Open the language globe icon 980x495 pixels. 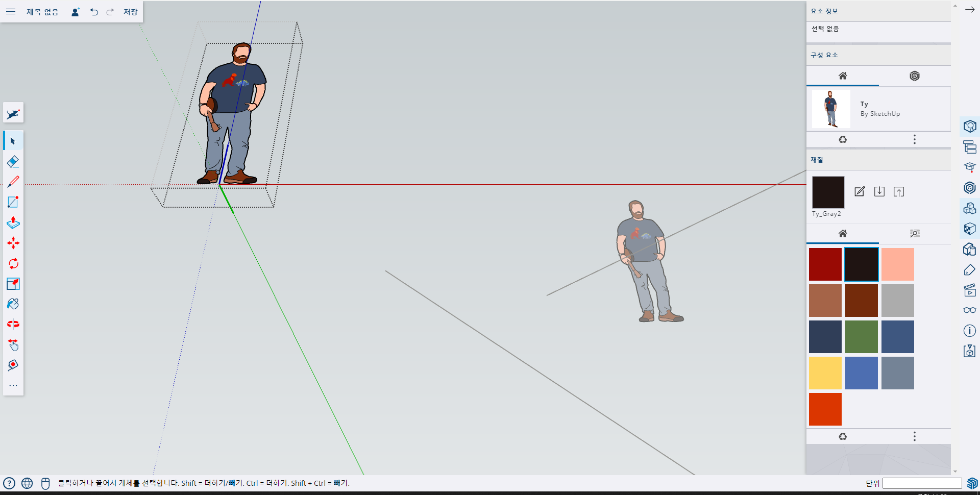(27, 483)
